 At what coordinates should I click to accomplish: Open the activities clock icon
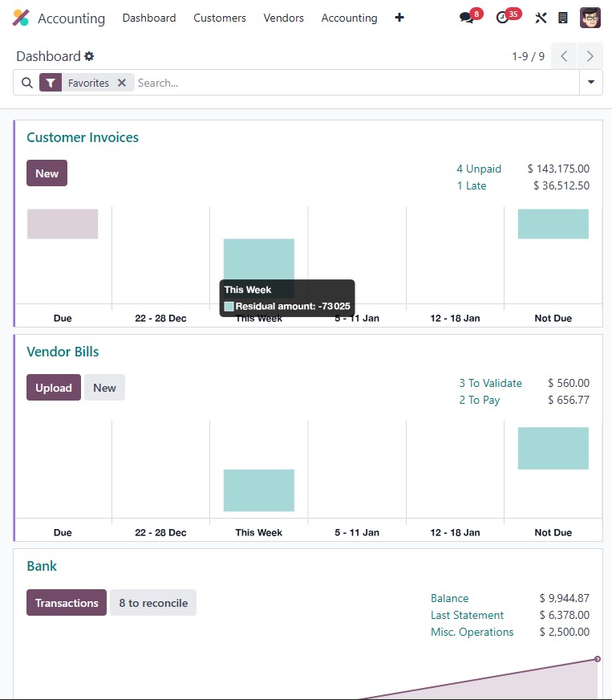point(503,18)
